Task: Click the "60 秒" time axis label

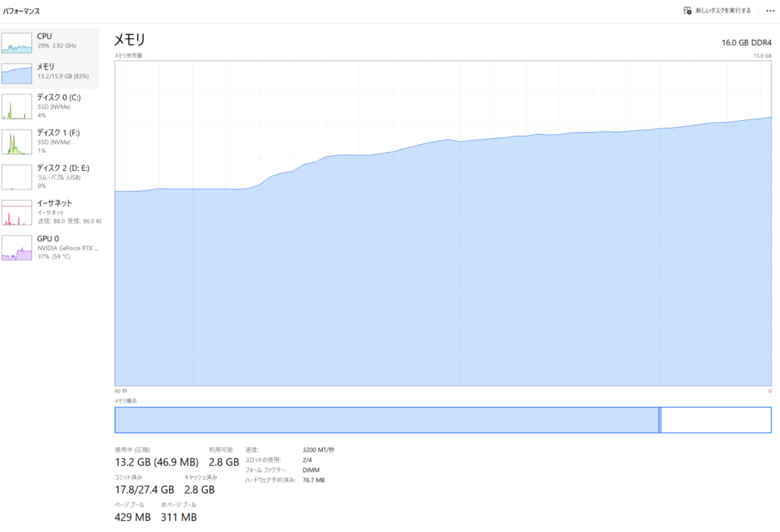Action: point(121,391)
